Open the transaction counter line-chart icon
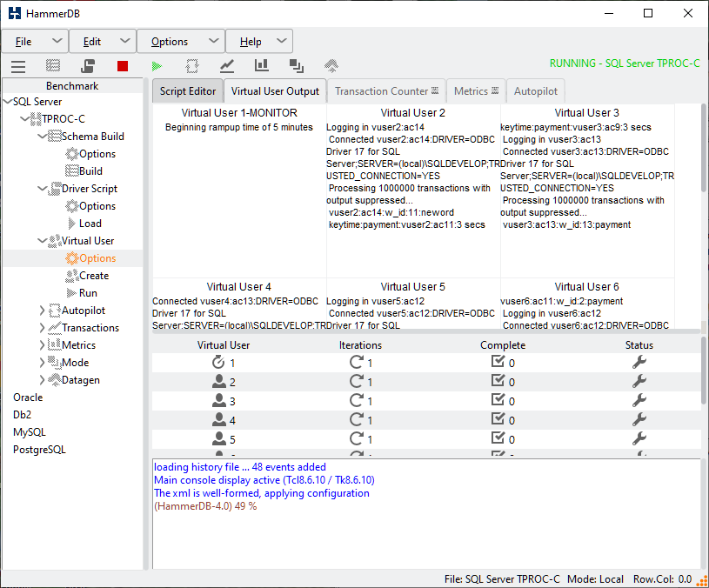This screenshot has width=709, height=588. (x=226, y=66)
